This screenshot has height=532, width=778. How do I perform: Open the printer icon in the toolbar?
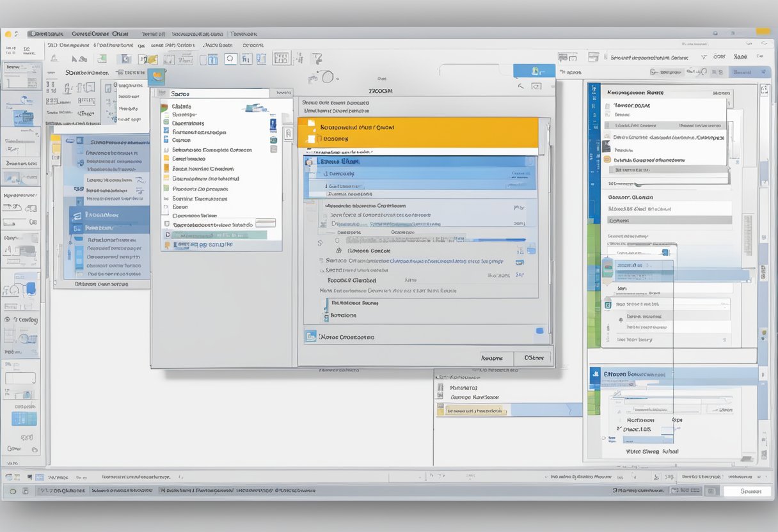coord(125,59)
